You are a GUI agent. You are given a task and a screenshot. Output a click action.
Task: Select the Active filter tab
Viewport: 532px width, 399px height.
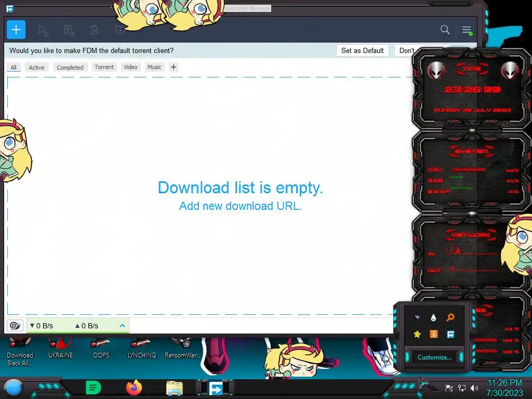pos(37,67)
